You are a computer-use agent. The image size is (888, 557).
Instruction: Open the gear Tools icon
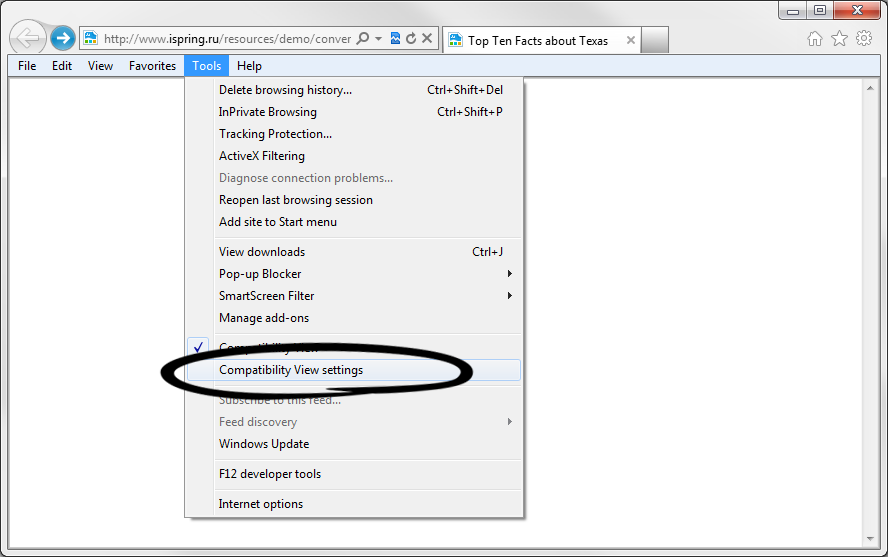(864, 38)
